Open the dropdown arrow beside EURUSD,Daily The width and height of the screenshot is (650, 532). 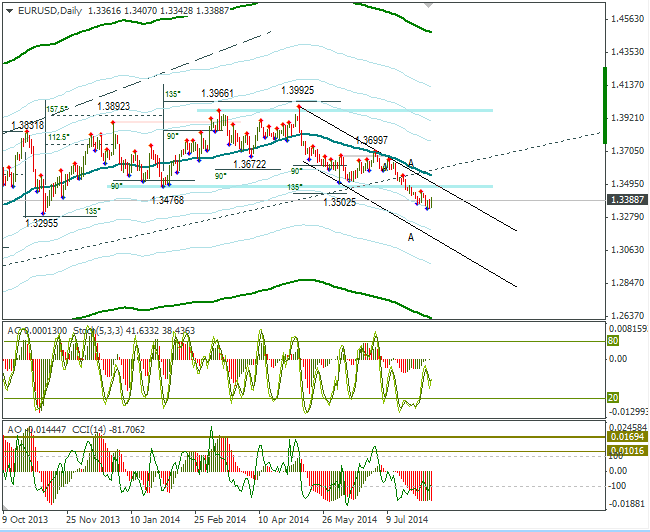point(10,10)
